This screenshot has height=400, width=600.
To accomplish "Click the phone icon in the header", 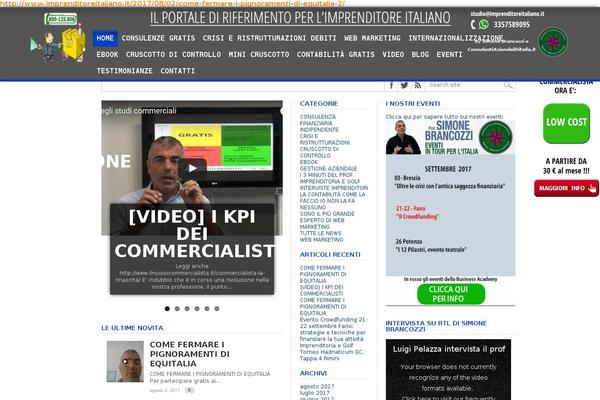I will 473,24.
